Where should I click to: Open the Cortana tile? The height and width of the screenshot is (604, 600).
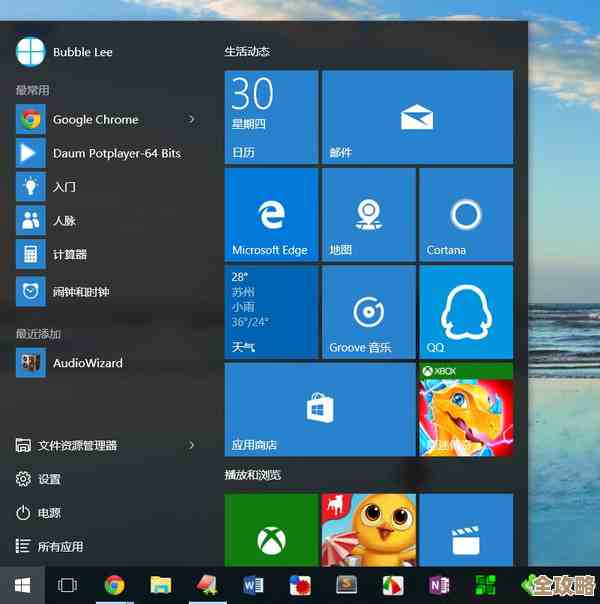pos(466,214)
